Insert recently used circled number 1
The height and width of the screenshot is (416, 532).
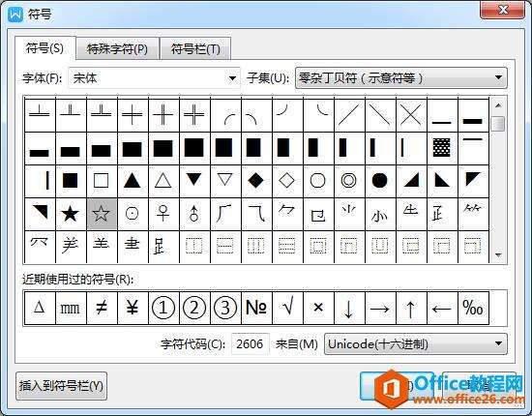tap(163, 308)
